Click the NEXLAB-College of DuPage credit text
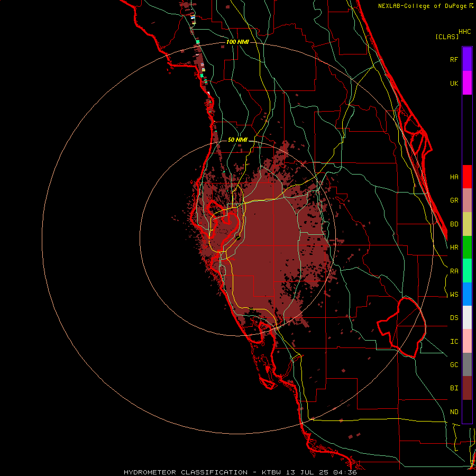476x476 pixels. (x=423, y=6)
